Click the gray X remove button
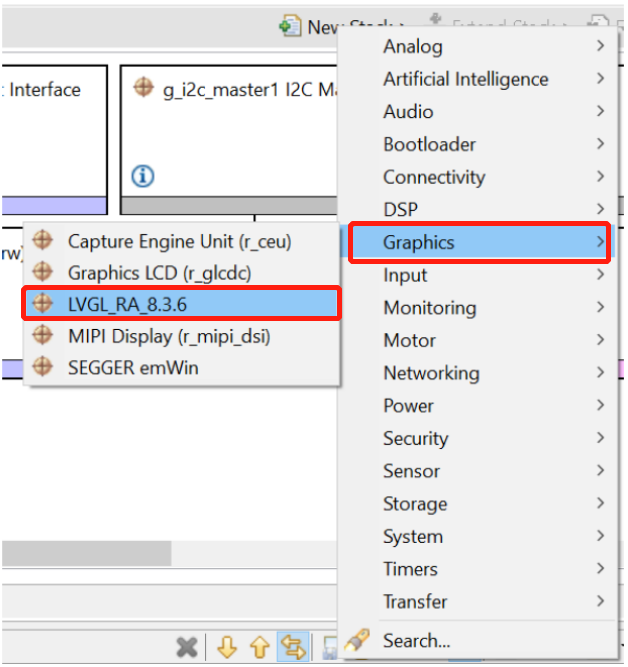 tap(187, 647)
